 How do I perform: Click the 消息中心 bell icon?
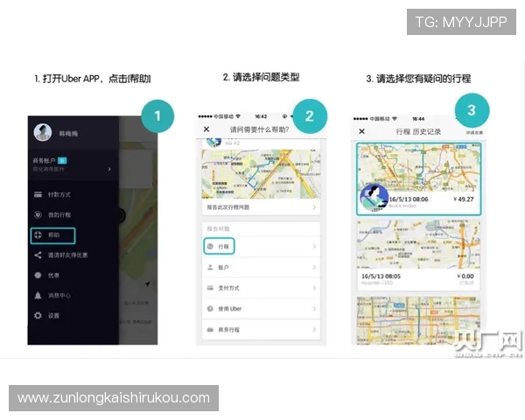click(38, 296)
